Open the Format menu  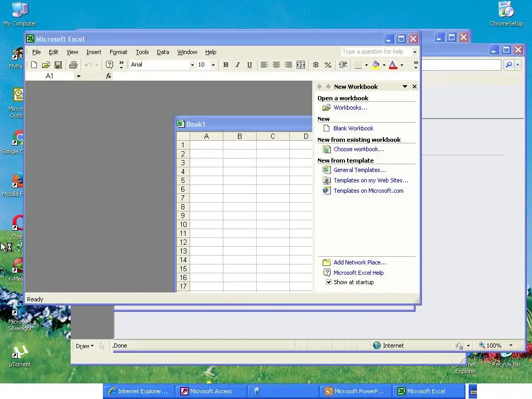tap(118, 52)
